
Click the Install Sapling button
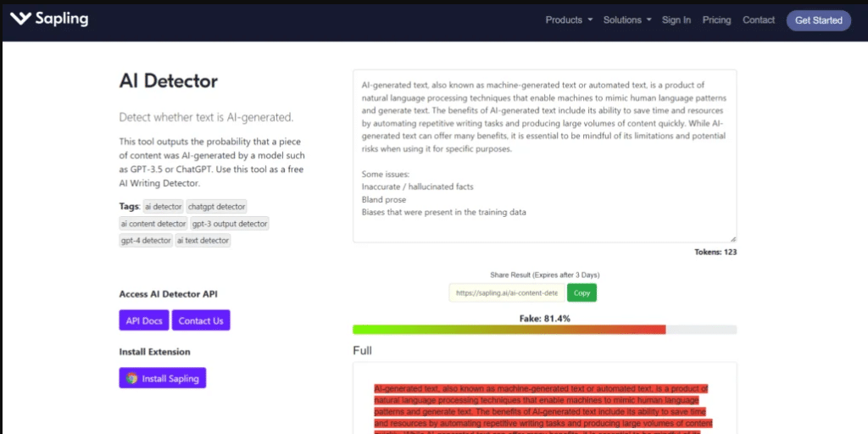(162, 378)
